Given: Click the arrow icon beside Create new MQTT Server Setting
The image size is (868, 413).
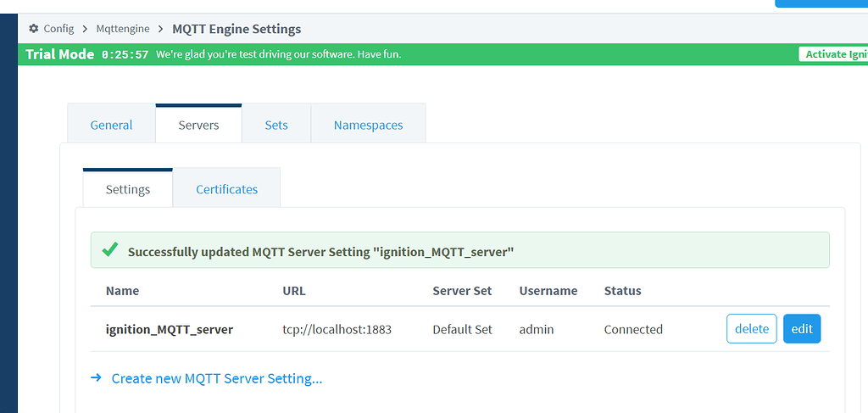Looking at the screenshot, I should 97,378.
